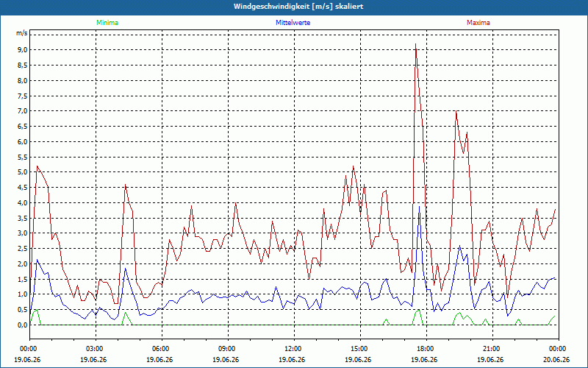The width and height of the screenshot is (588, 368).
Task: Click the '4,0' y-axis value
Action: click(x=23, y=203)
